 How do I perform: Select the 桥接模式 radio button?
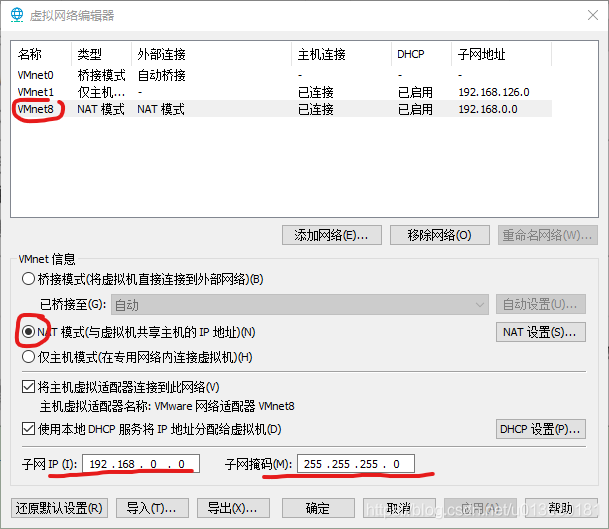click(x=28, y=279)
